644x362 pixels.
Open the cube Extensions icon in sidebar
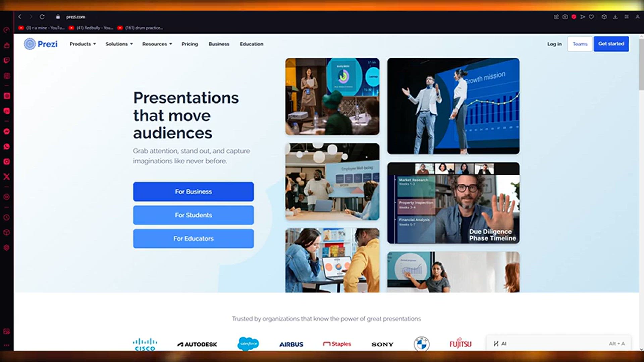click(6, 233)
